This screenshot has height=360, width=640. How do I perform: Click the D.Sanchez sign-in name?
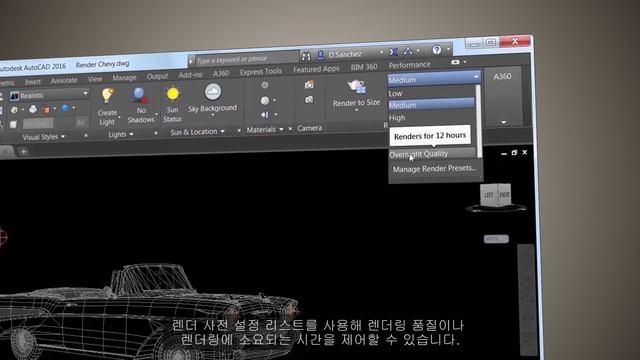(345, 54)
